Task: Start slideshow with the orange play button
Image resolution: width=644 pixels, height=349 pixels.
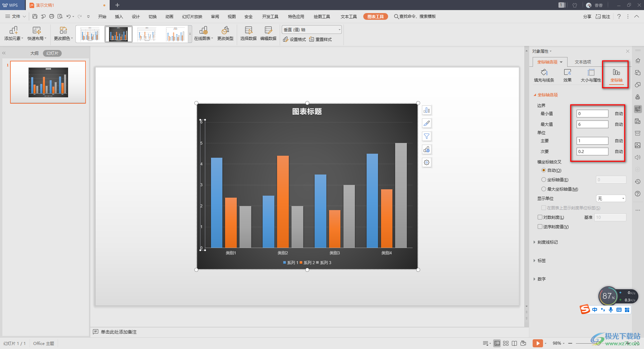Action: pyautogui.click(x=537, y=343)
